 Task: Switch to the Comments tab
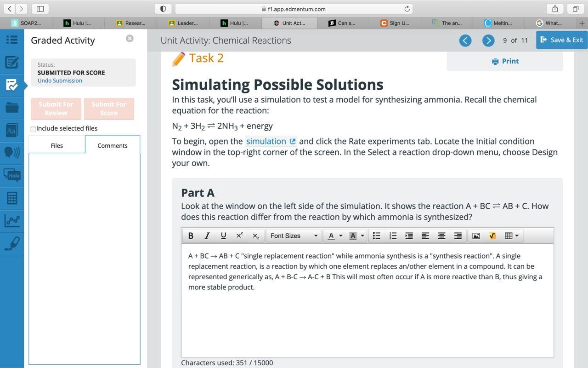[113, 145]
